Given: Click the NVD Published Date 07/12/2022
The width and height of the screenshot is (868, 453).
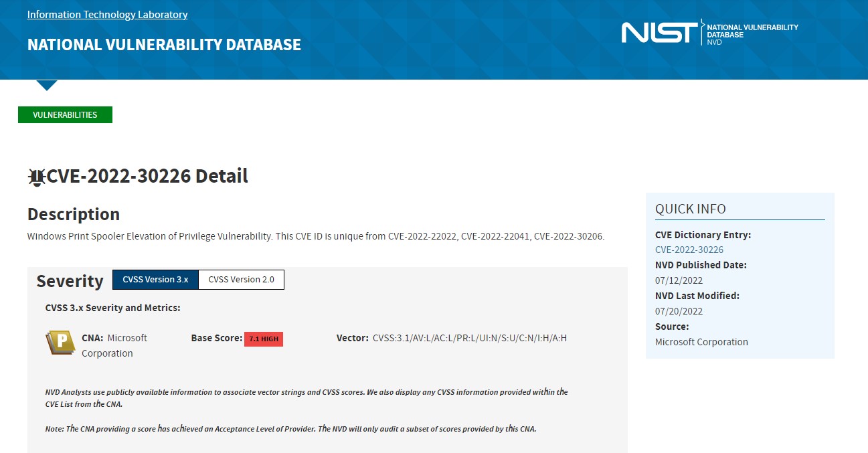Looking at the screenshot, I should click(x=679, y=280).
